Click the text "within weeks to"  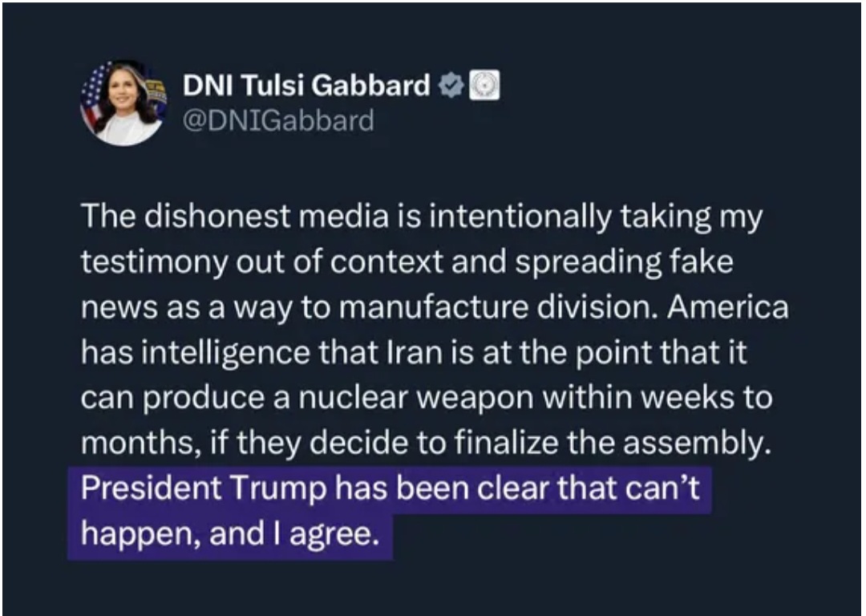[657, 398]
